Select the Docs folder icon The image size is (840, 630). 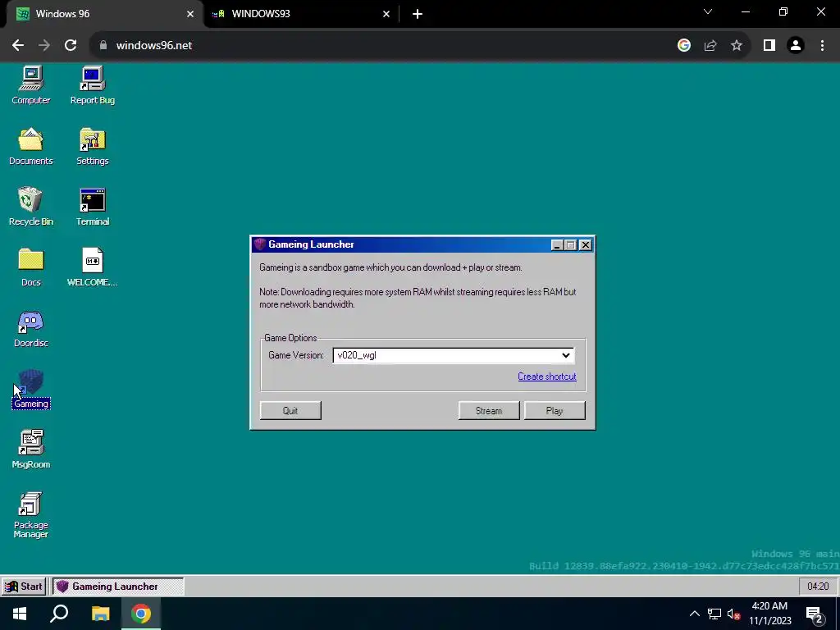(31, 267)
